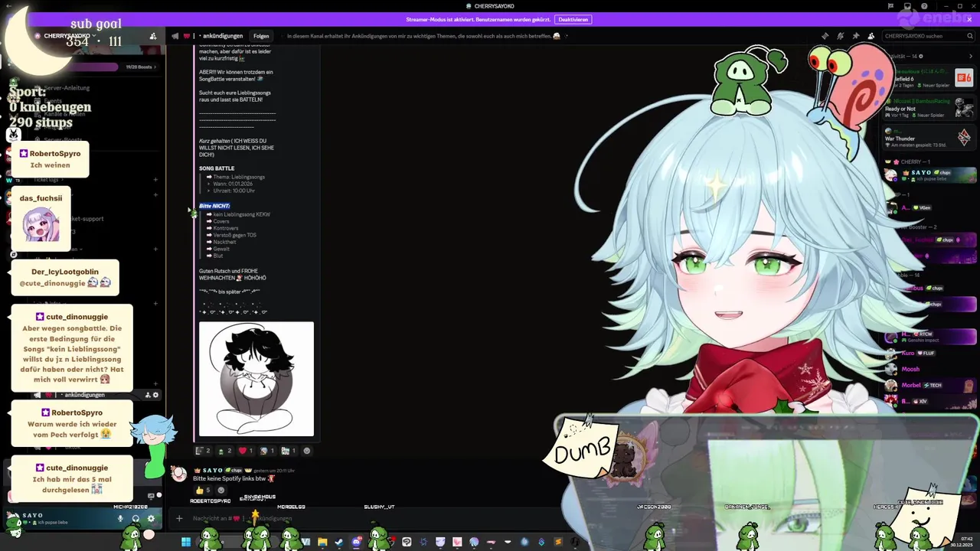
Task: Open the threads icon in channel header
Action: tap(825, 36)
